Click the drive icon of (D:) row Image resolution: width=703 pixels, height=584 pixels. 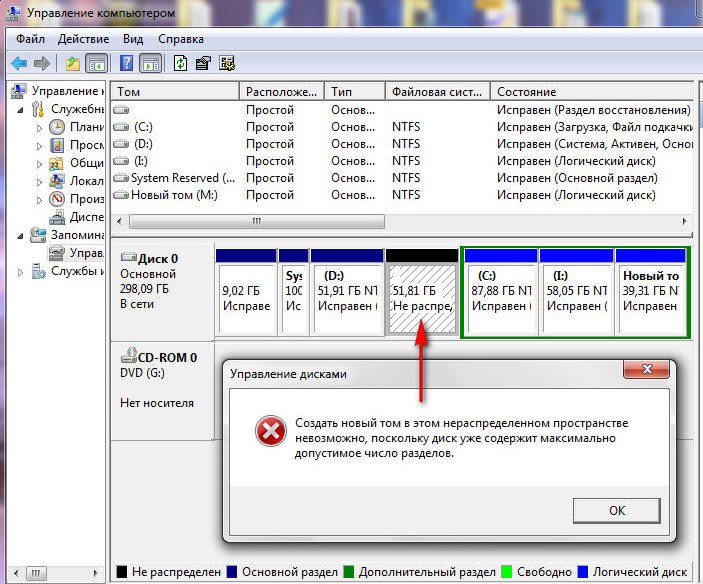[121, 144]
